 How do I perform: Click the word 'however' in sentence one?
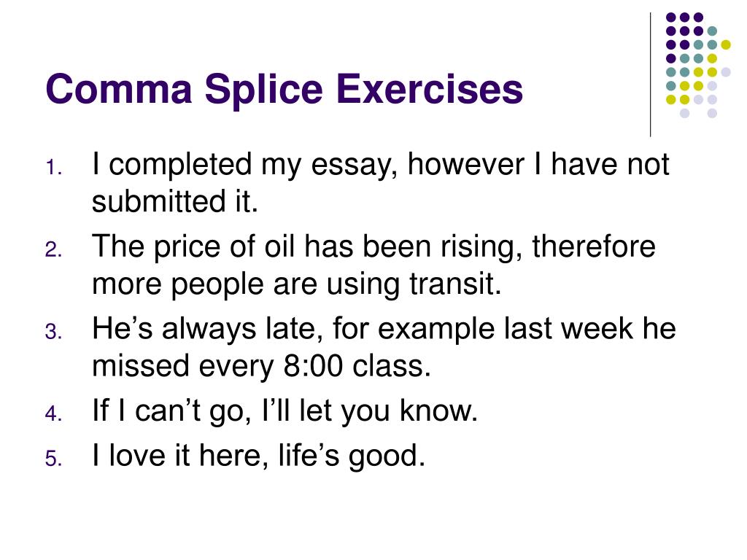pyautogui.click(x=465, y=164)
